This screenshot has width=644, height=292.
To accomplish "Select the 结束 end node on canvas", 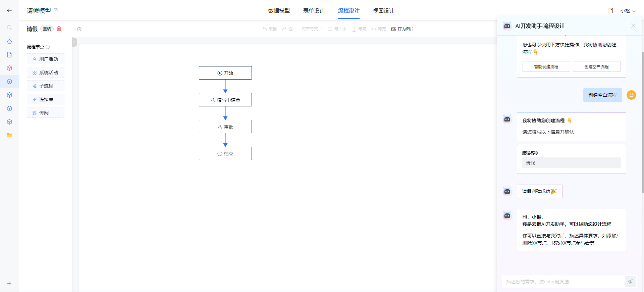I will click(225, 153).
